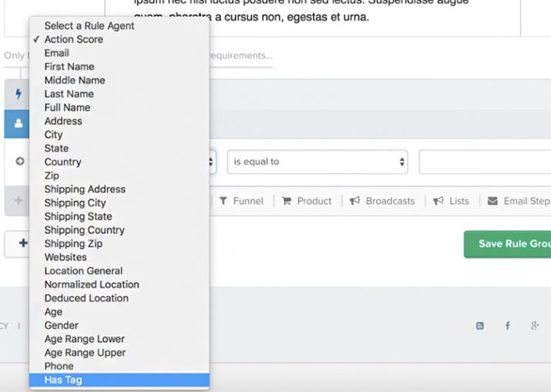
Task: Open the Funnel rule category
Action: point(241,201)
